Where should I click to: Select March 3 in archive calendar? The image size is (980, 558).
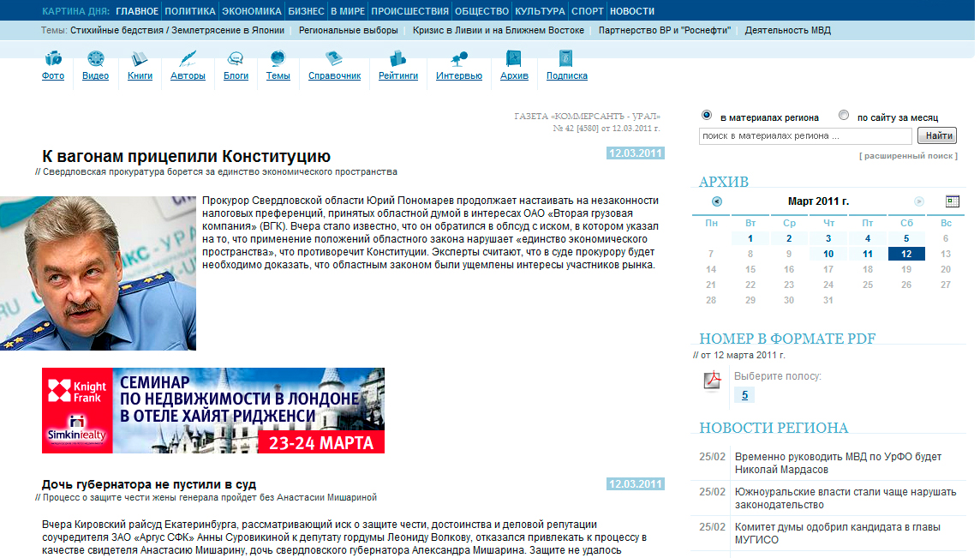pos(828,238)
